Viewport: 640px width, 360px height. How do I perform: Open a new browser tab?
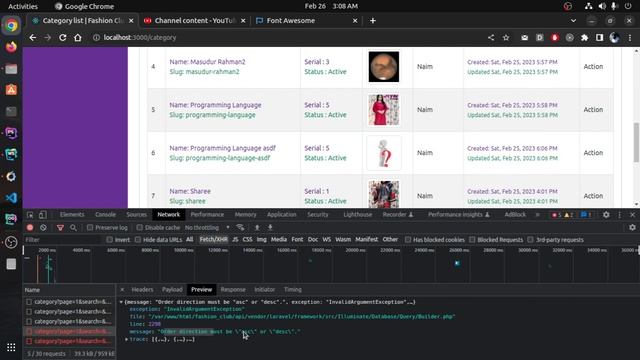pyautogui.click(x=373, y=20)
